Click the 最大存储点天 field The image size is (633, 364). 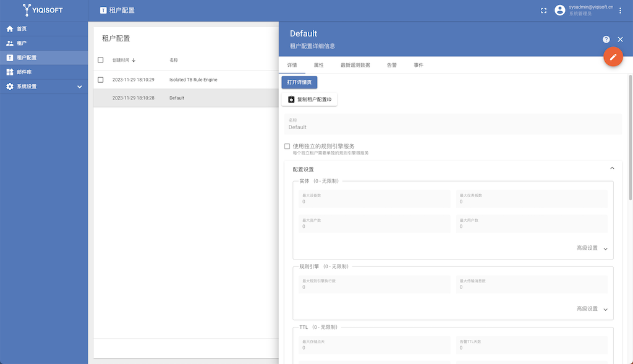coord(374,345)
